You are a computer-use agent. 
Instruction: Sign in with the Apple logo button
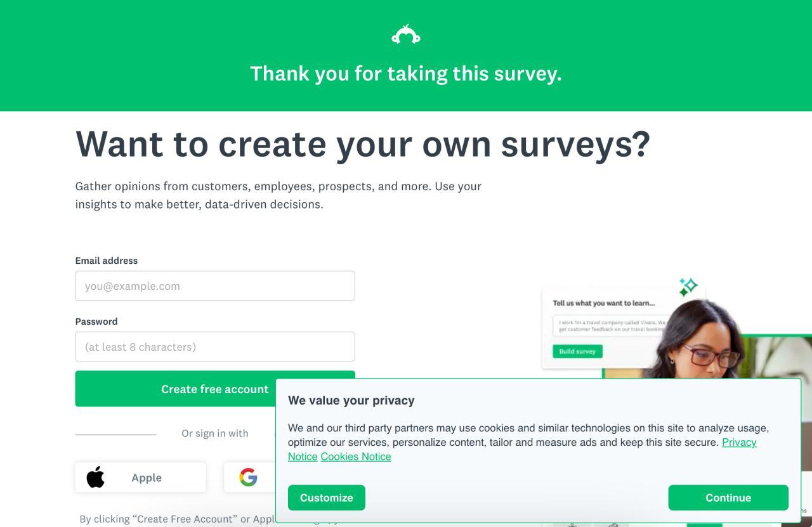coord(140,478)
